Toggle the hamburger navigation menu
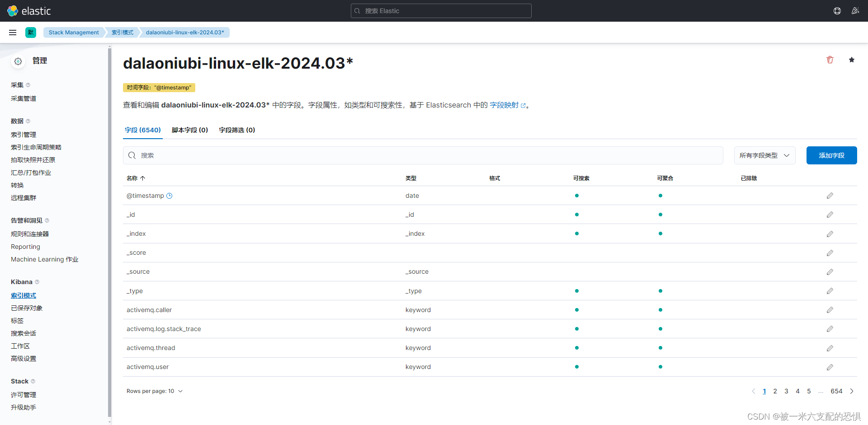Screen dimensions: 868x425 (13, 33)
